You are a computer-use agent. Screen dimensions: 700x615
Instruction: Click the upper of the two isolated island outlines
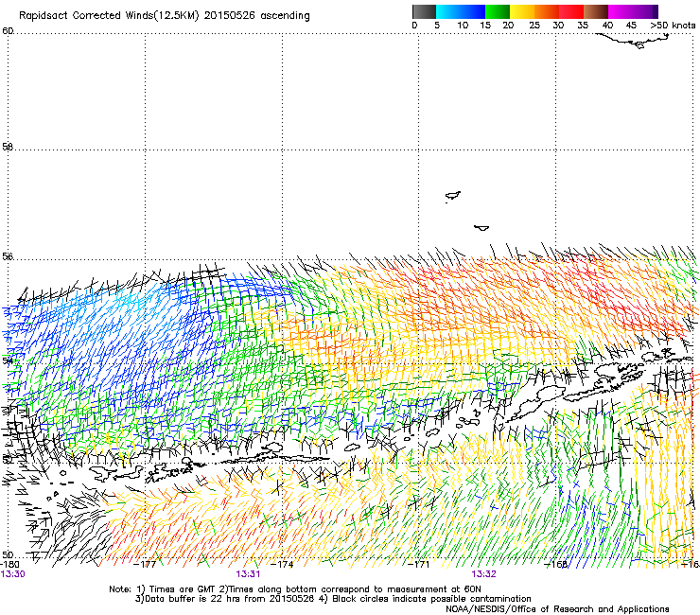pyautogui.click(x=453, y=196)
